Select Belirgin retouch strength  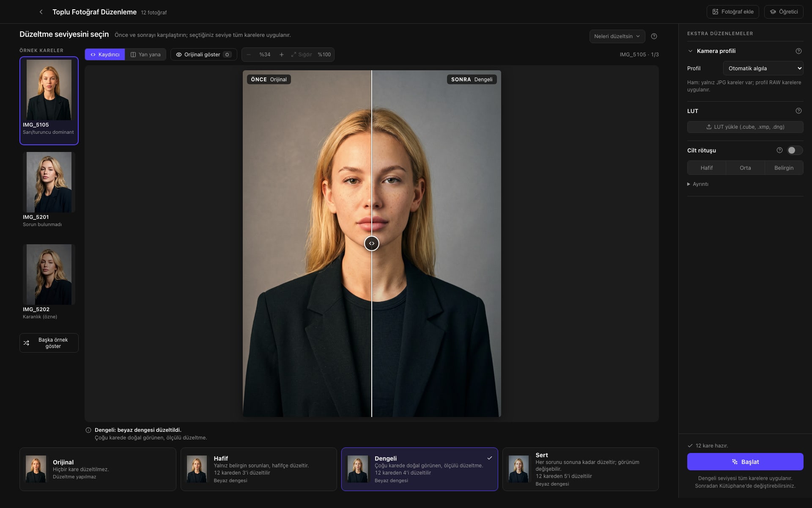tap(784, 168)
